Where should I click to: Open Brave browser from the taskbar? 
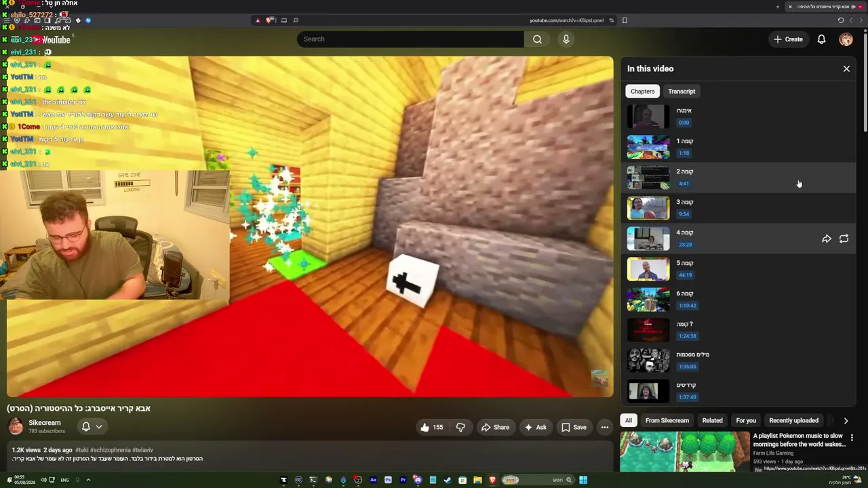pyautogui.click(x=492, y=481)
